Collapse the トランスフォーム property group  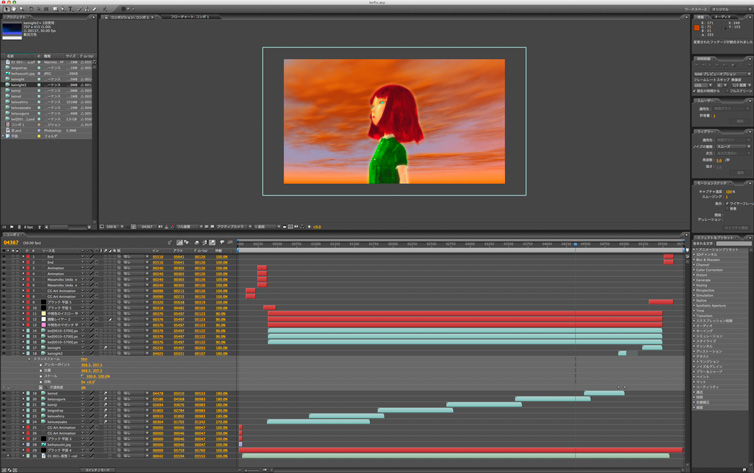[x=29, y=359]
